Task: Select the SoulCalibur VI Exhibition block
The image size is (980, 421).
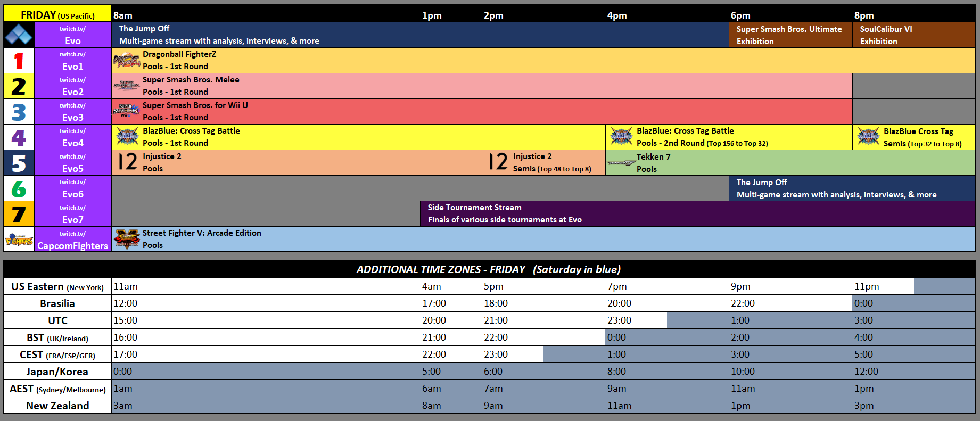Action: 913,35
